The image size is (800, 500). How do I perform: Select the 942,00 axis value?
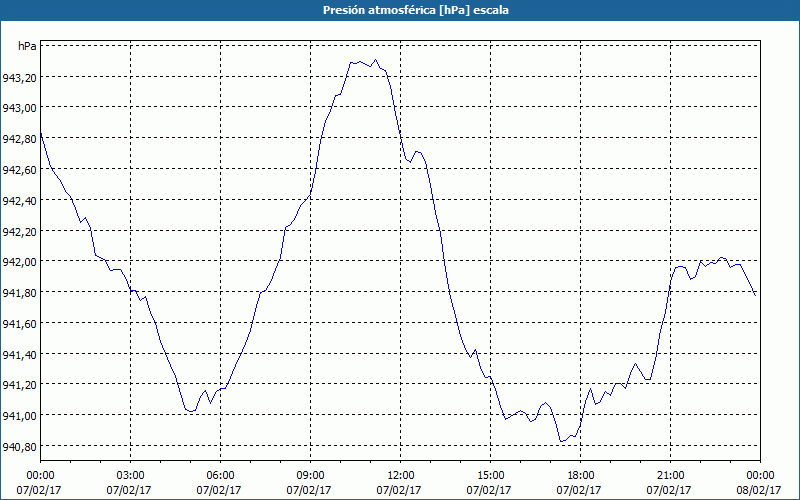coord(19,262)
